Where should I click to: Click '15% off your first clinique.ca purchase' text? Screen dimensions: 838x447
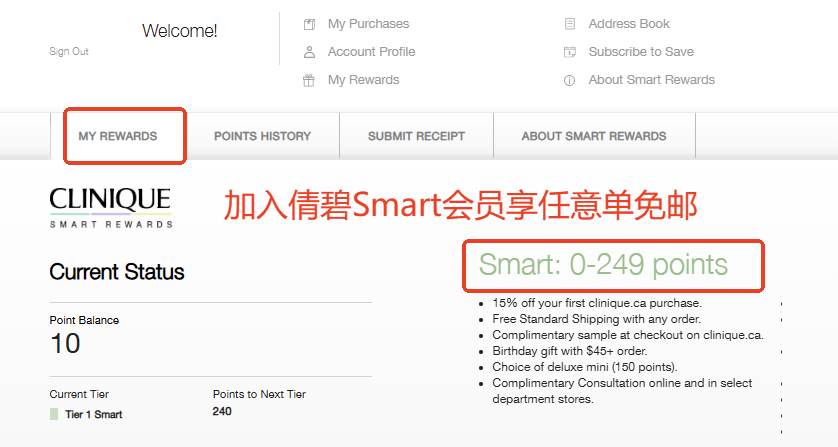point(597,303)
